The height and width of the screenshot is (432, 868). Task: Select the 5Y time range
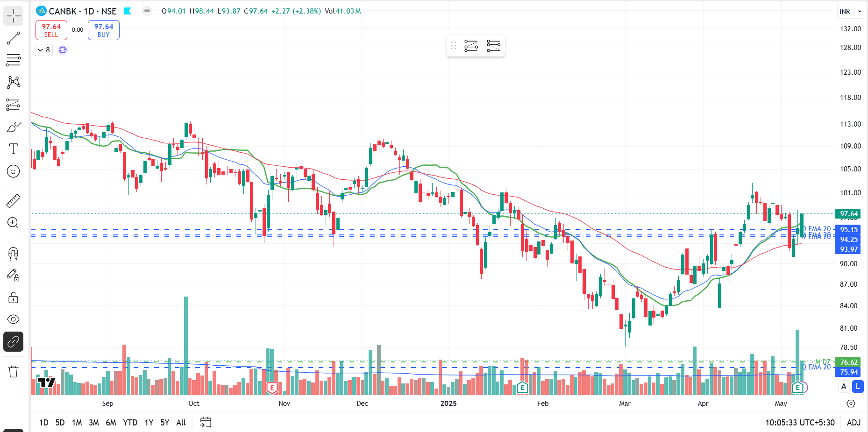coord(164,423)
